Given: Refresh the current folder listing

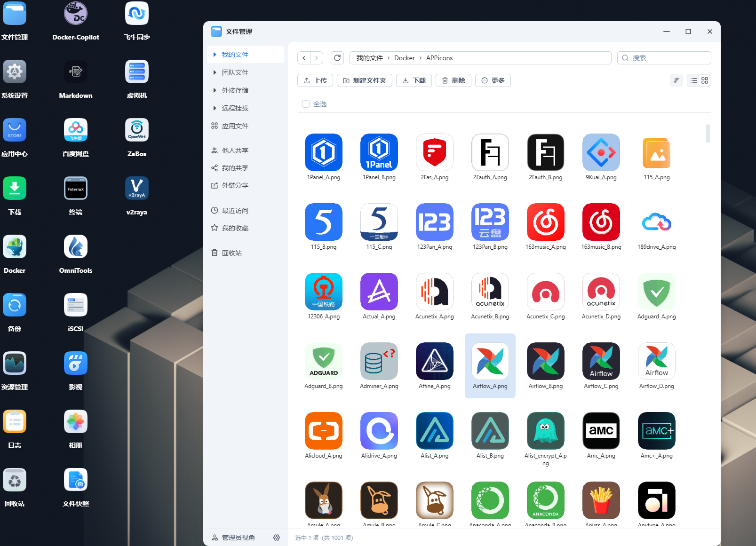Looking at the screenshot, I should tap(337, 58).
